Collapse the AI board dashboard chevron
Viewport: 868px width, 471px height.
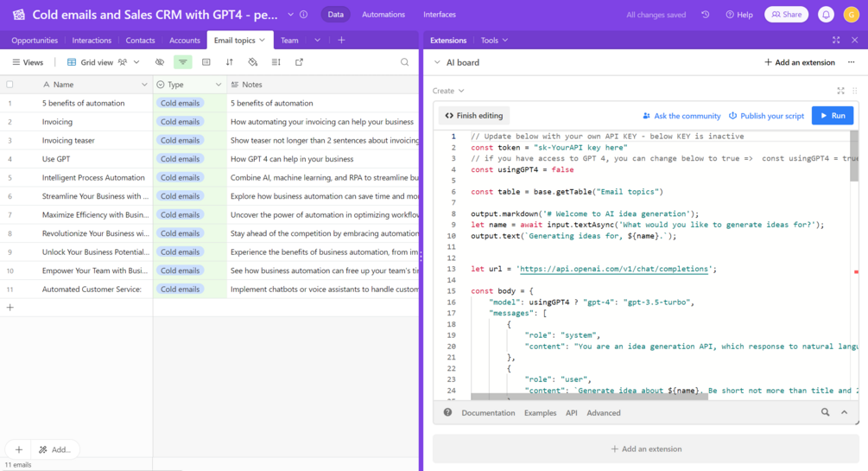(437, 62)
